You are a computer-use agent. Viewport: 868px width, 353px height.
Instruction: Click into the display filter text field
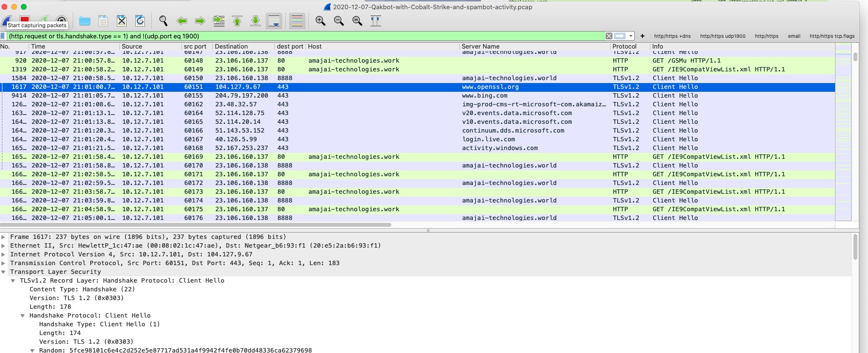pyautogui.click(x=305, y=36)
